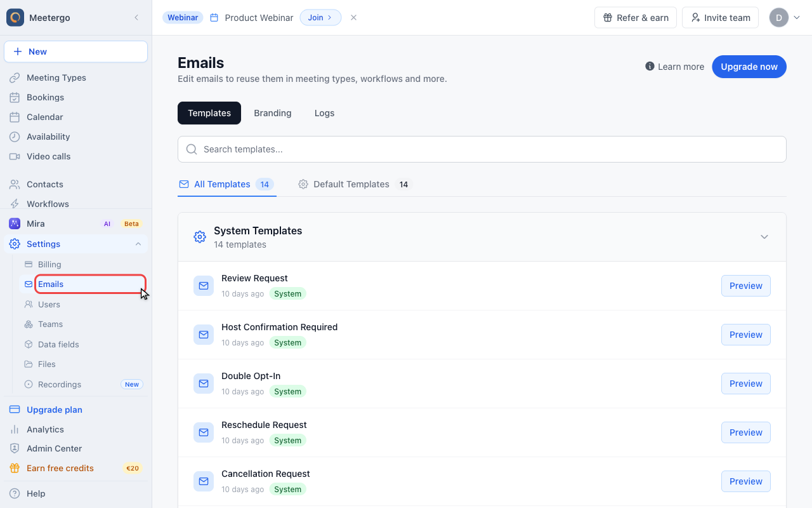The image size is (812, 508).
Task: Collapse the sidebar with the left chevron
Action: [x=136, y=18]
